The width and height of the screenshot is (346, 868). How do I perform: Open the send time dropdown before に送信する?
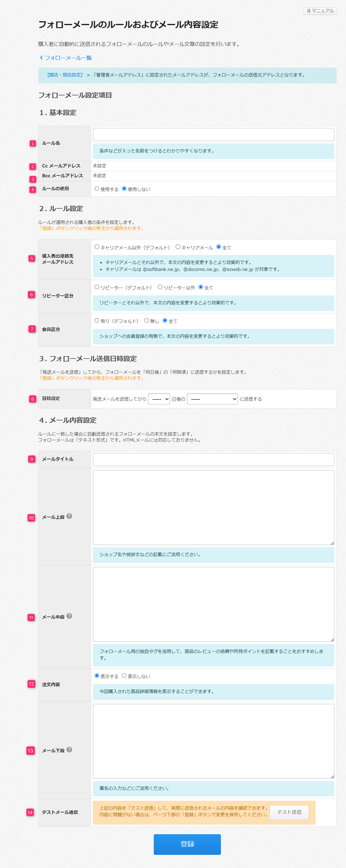212,399
